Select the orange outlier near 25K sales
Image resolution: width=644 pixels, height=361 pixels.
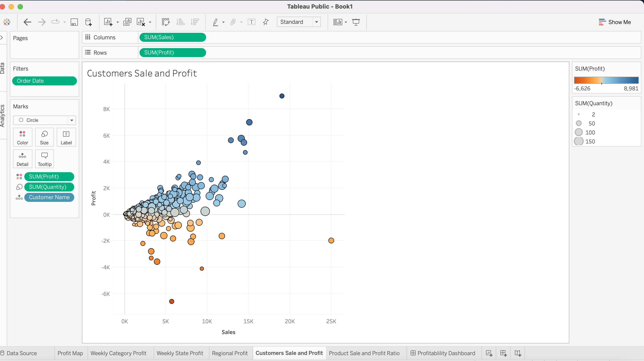(331, 241)
